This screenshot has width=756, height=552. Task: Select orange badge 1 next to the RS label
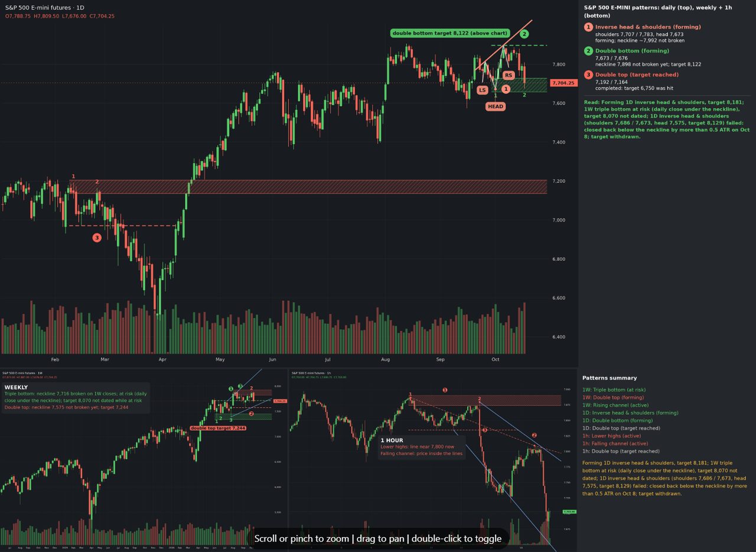point(506,89)
